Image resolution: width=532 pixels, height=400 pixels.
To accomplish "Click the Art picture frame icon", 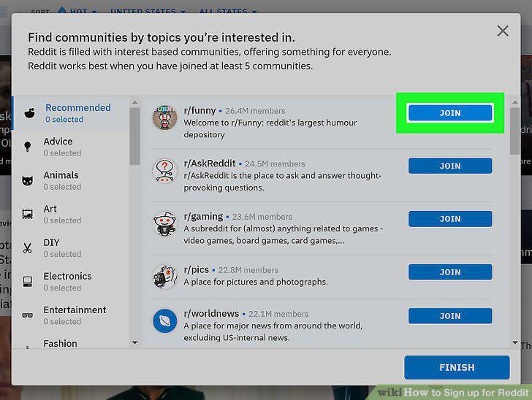I will tap(28, 215).
